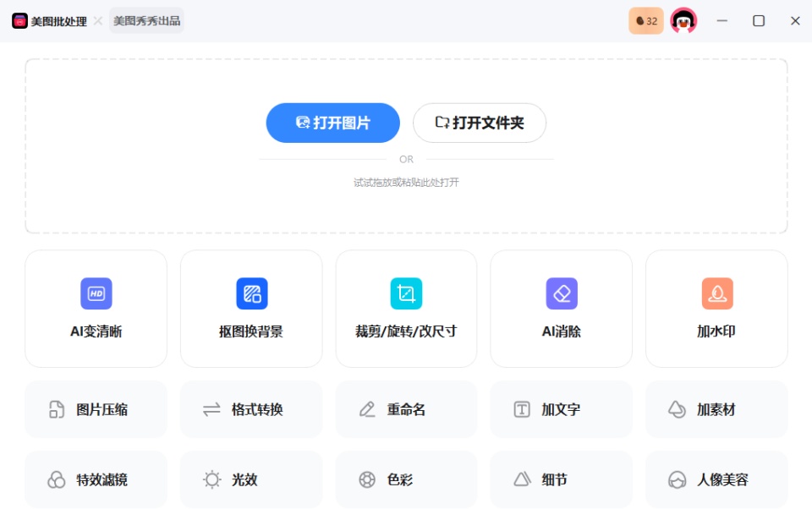
Task: Click the 加文字 label text
Action: (561, 409)
